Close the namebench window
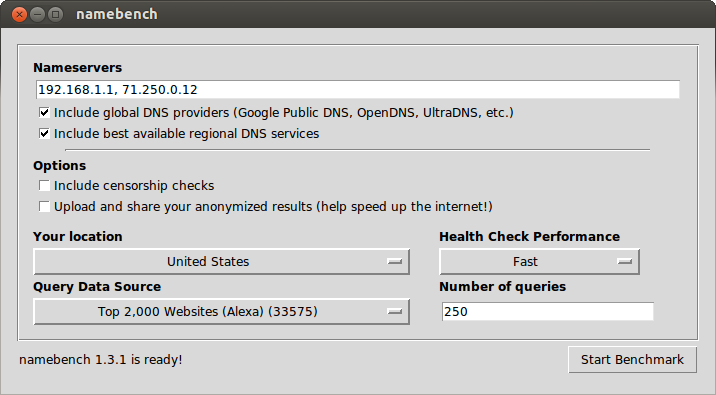 (19, 15)
